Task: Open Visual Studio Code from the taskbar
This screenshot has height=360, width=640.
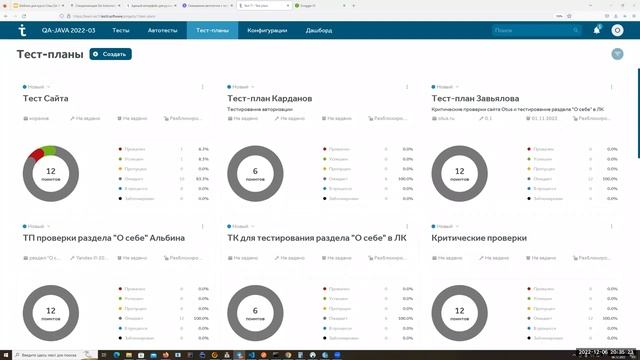Action: coord(251,355)
